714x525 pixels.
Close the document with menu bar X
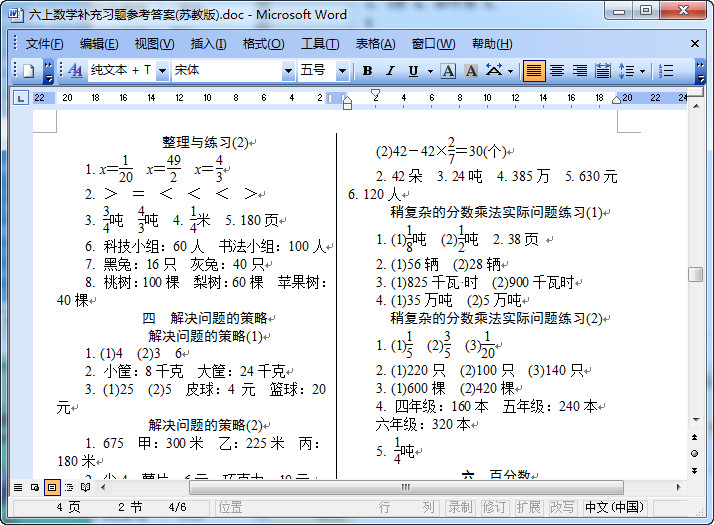pyautogui.click(x=694, y=44)
